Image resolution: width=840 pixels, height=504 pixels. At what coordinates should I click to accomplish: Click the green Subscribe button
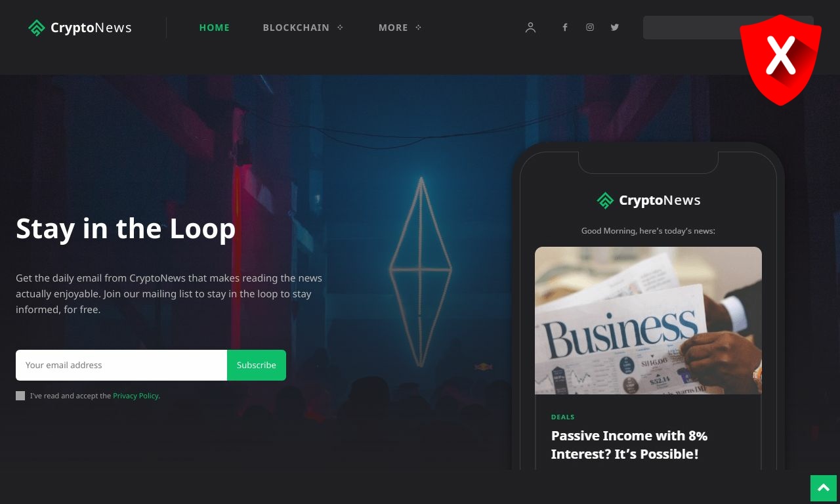pos(257,365)
